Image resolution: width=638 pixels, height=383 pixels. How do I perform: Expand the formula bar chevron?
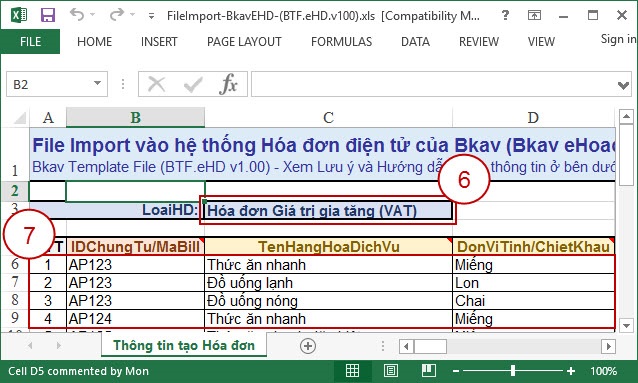pyautogui.click(x=623, y=85)
